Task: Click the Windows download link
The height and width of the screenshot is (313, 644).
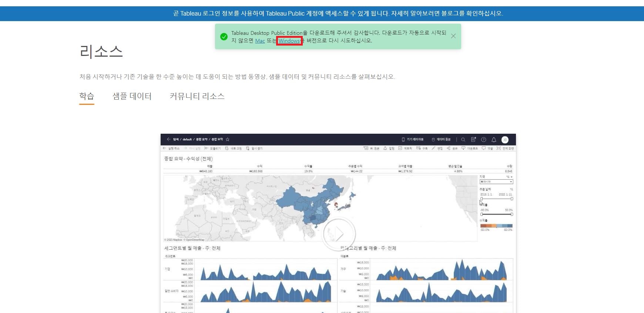Action: point(289,41)
